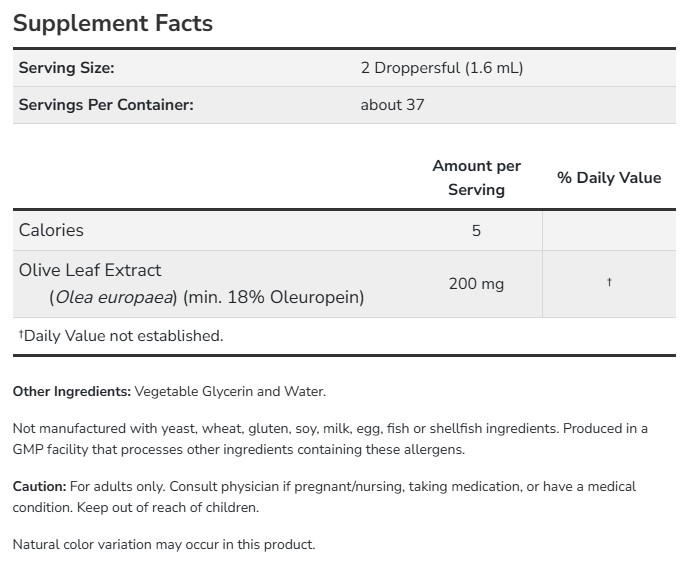Click the Olive Leaf Extract label
688x565 pixels.
point(90,270)
